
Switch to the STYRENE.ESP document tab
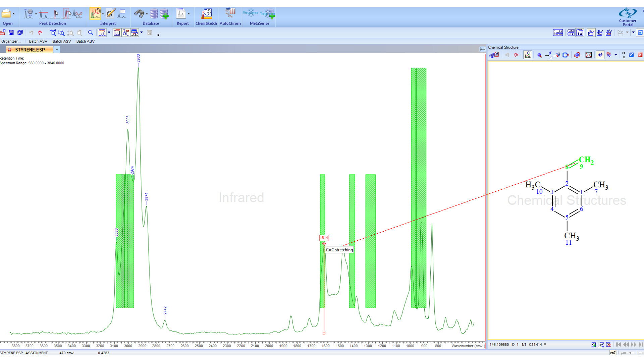30,50
